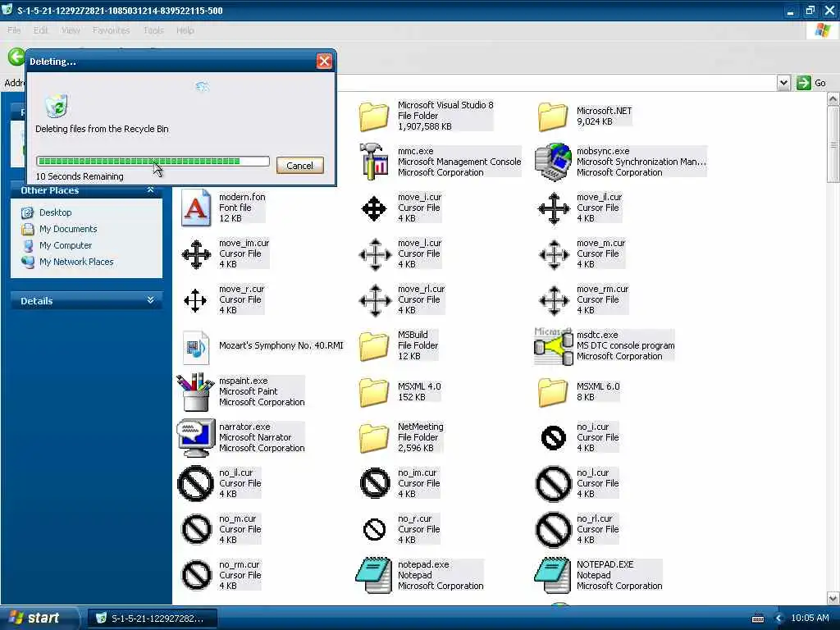Viewport: 840px width, 630px height.
Task: Open the NetMeeting folder icon
Action: click(373, 438)
